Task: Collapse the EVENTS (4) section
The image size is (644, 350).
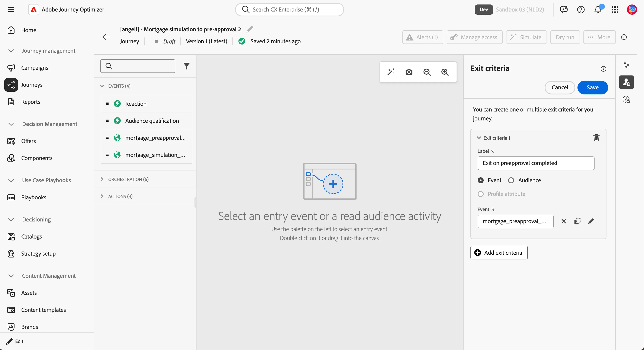Action: tap(102, 86)
